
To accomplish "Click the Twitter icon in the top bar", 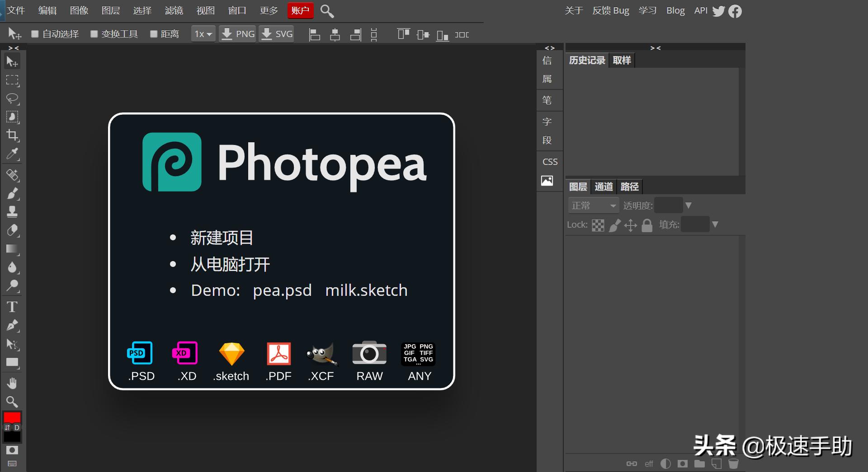I will pos(719,11).
